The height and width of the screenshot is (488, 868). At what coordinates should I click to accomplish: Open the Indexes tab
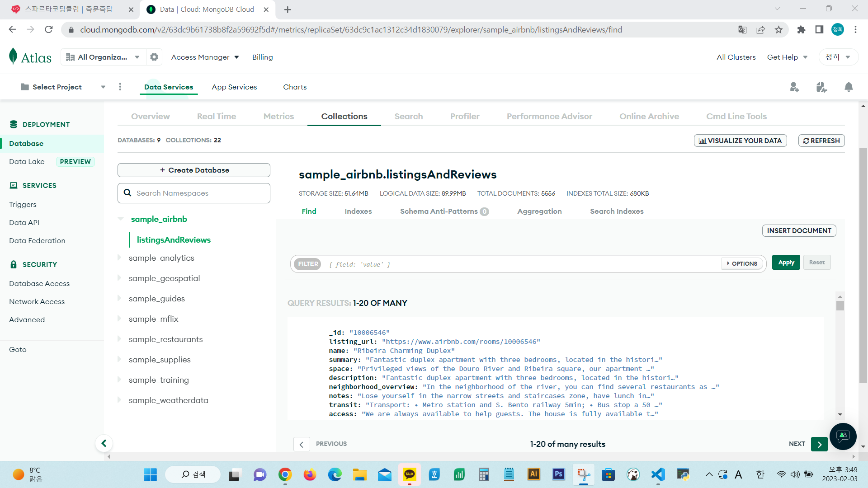[358, 211]
